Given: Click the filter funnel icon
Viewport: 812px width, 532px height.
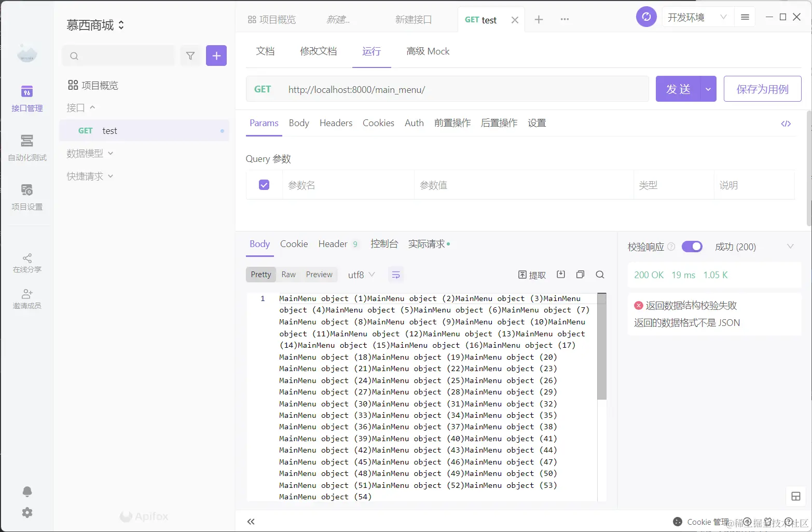Looking at the screenshot, I should 190,56.
